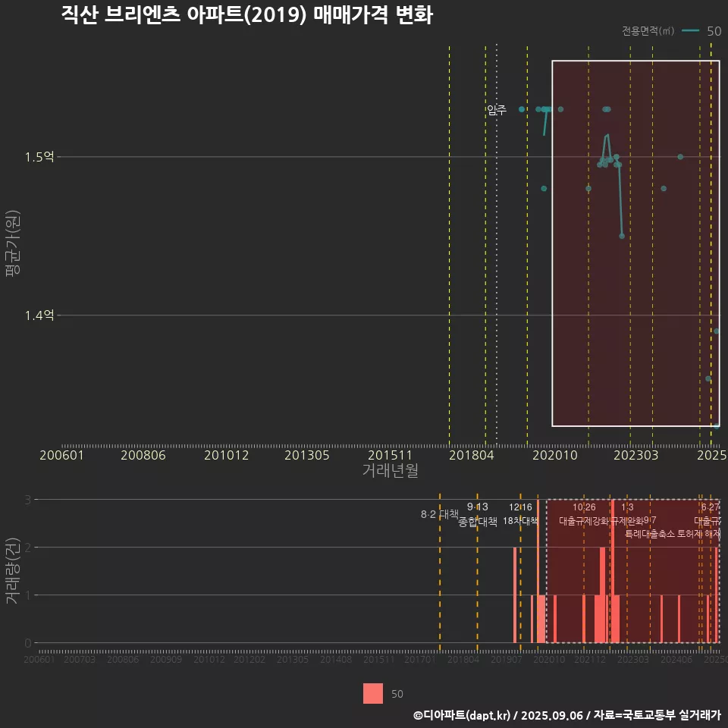Click the '3' tick on the volume axis
The height and width of the screenshot is (728, 728).
click(28, 500)
